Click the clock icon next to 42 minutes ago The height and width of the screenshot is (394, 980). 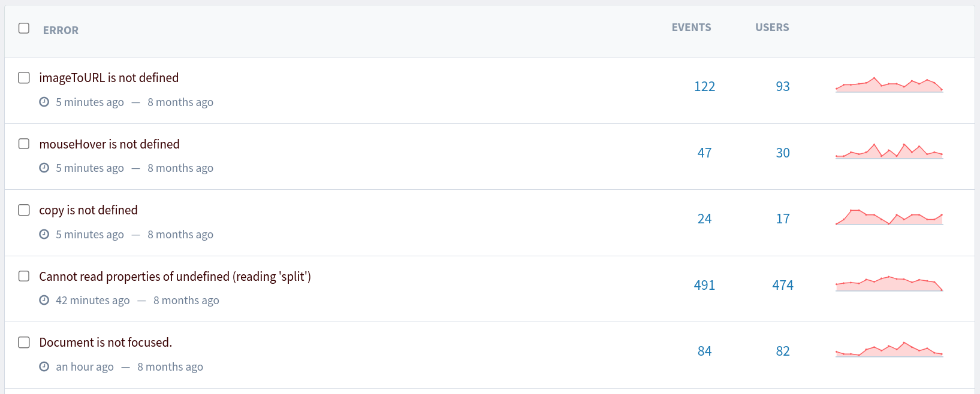(44, 300)
